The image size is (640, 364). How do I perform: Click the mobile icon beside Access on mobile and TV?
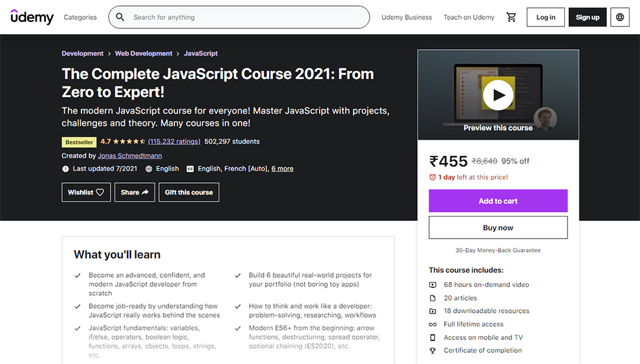point(432,337)
